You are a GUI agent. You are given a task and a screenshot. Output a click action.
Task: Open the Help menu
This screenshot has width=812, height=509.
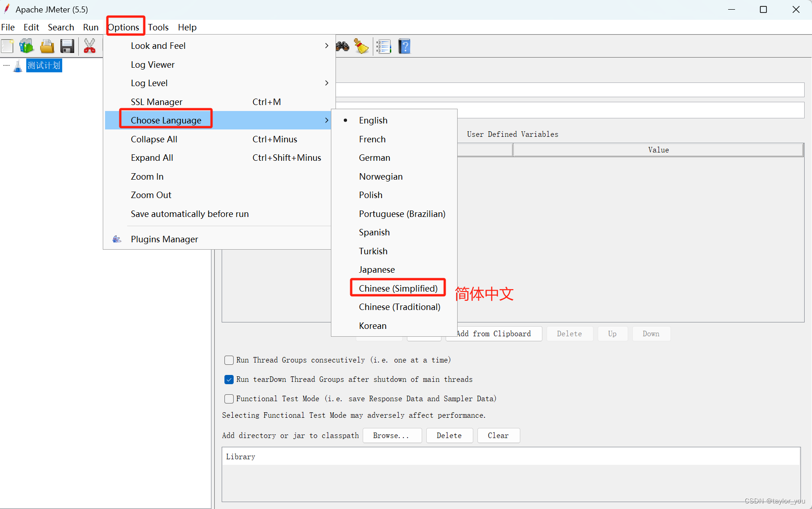tap(187, 27)
